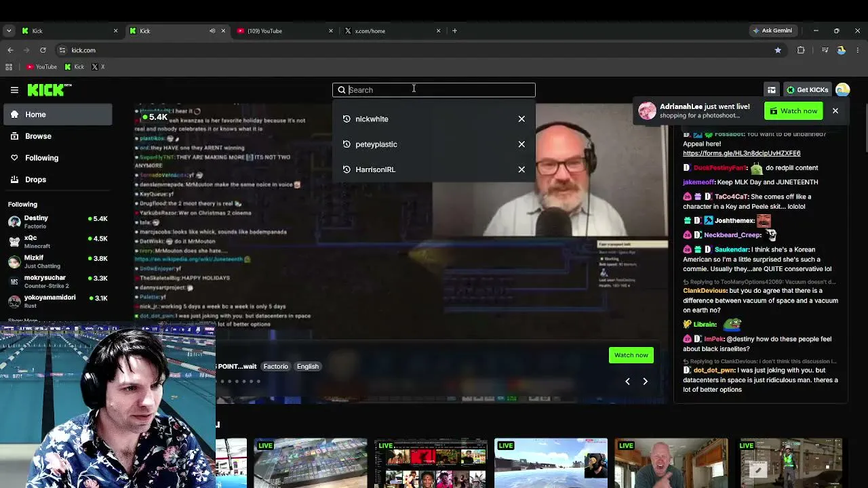Open the treasure chest icon beside Get KICKs
The width and height of the screenshot is (868, 488).
(x=772, y=89)
